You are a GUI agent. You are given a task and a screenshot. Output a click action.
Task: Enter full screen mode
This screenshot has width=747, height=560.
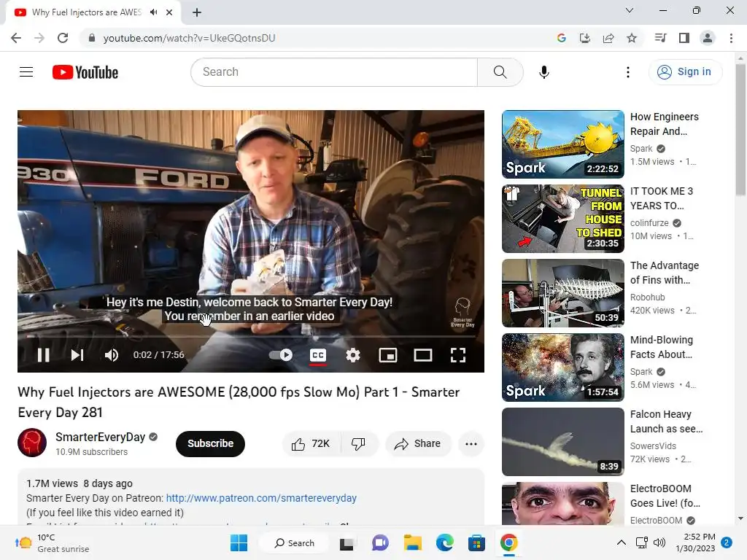coord(458,355)
